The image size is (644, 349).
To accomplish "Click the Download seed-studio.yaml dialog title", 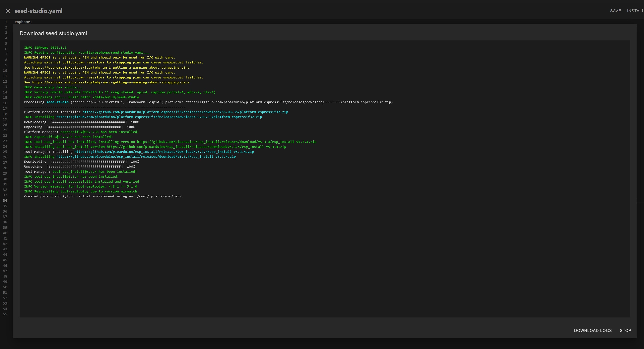I will pos(53,33).
